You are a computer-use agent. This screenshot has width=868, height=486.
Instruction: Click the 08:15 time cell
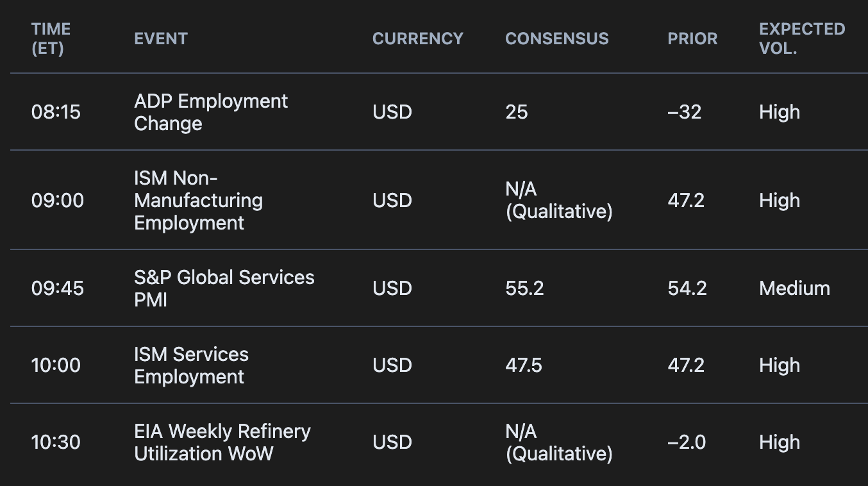[56, 112]
